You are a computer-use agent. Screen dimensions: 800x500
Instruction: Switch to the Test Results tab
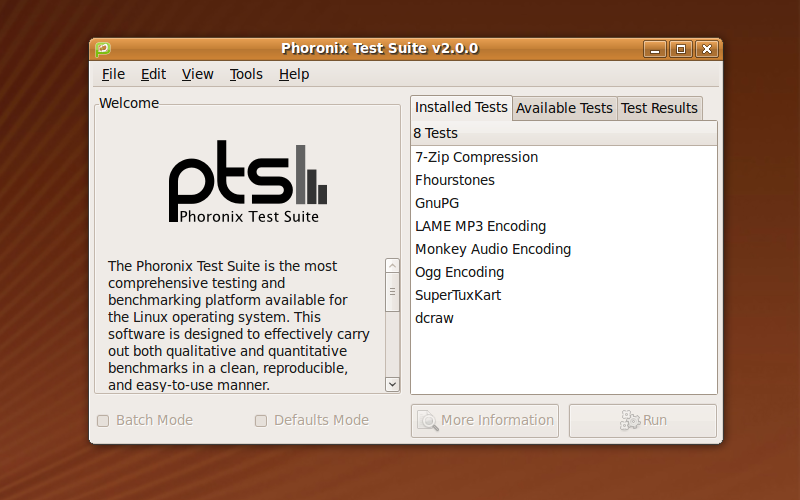659,108
